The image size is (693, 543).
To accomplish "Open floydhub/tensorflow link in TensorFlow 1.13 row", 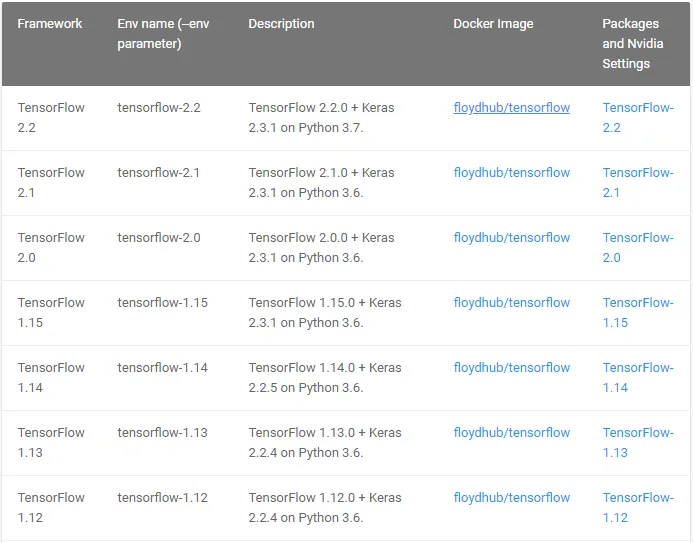I will coord(511,433).
